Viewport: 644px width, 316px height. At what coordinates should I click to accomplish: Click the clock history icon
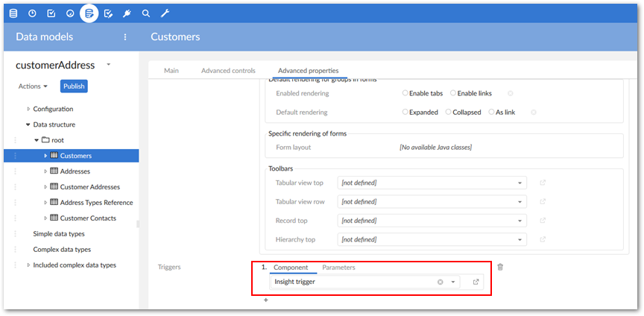(x=32, y=13)
